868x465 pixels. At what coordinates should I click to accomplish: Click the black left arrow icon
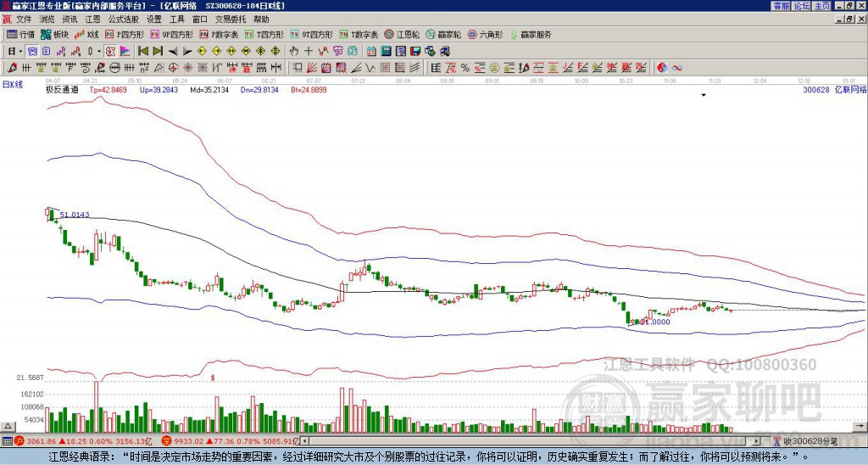[x=173, y=52]
